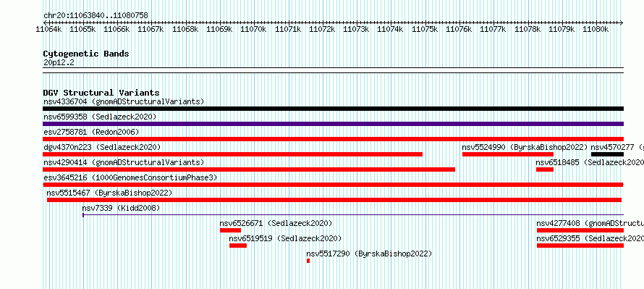The height and width of the screenshot is (289, 644).
Task: Click the 11070k ruler tick label
Action: pyautogui.click(x=254, y=29)
